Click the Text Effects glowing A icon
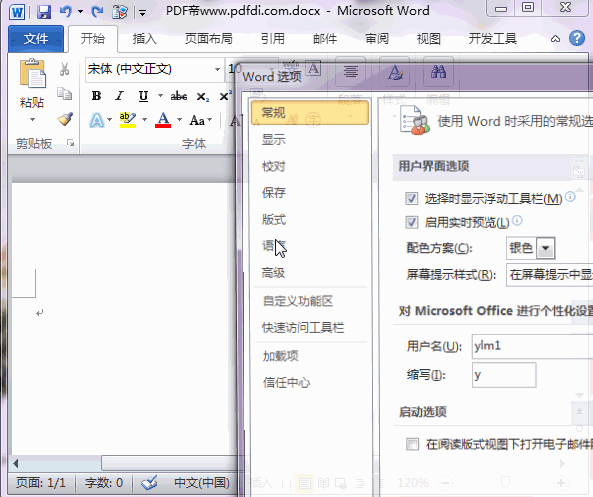Viewport: 593px width, 497px height. click(x=97, y=120)
